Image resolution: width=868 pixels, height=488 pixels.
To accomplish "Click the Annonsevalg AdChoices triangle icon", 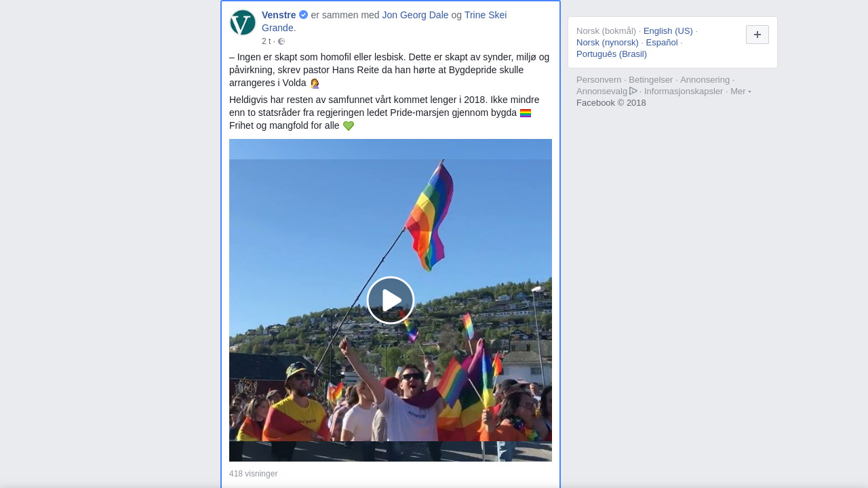I will (633, 91).
